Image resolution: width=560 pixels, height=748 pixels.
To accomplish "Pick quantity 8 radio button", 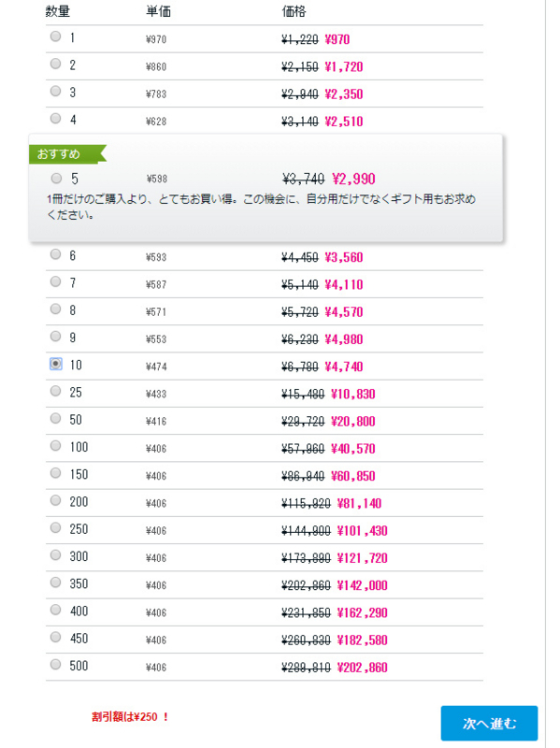I will (x=56, y=309).
